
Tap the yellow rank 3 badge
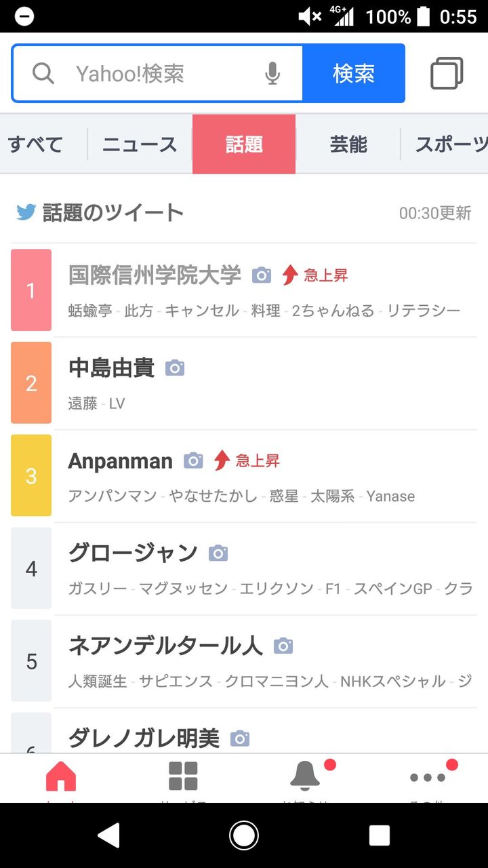[x=31, y=475]
